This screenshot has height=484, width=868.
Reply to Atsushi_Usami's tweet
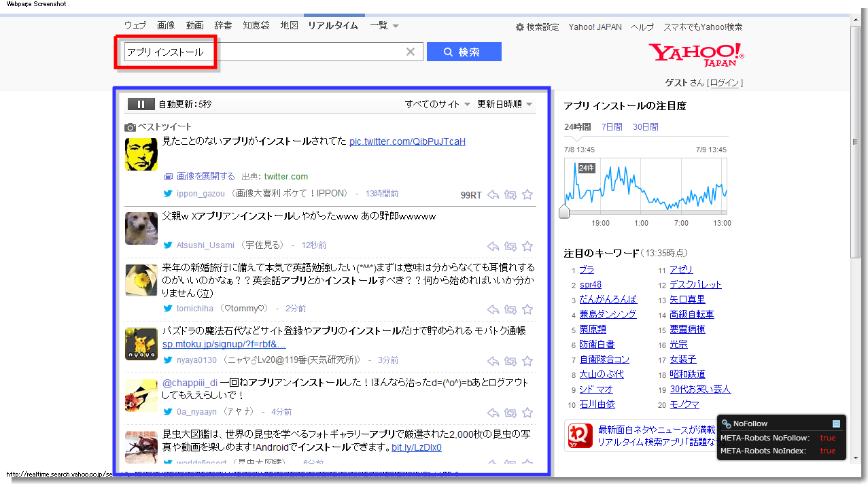pyautogui.click(x=493, y=246)
